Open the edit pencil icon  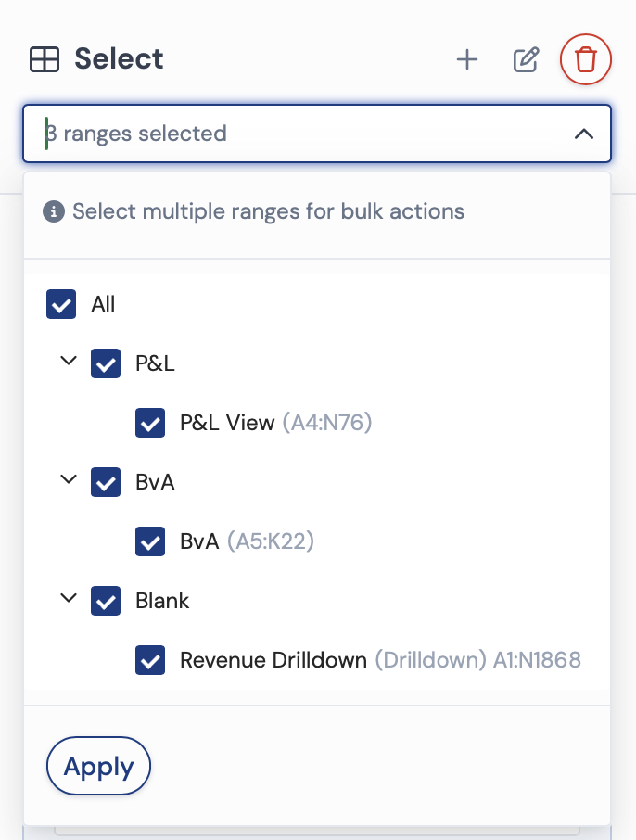526,59
